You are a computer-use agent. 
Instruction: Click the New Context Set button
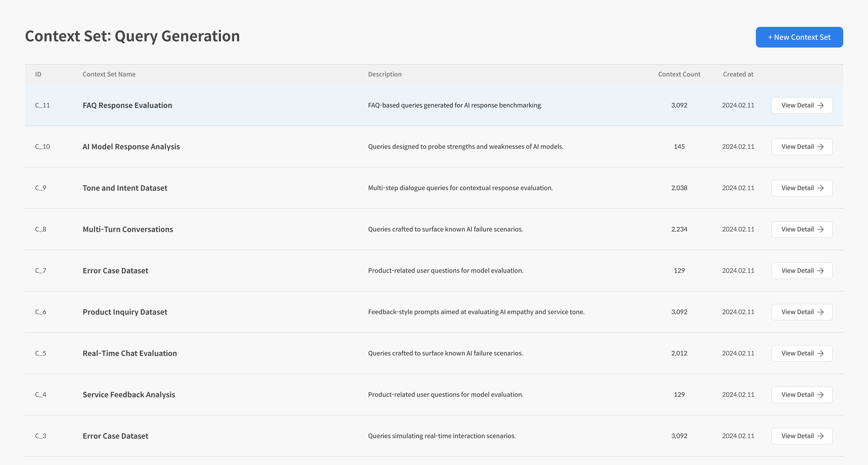(x=799, y=37)
